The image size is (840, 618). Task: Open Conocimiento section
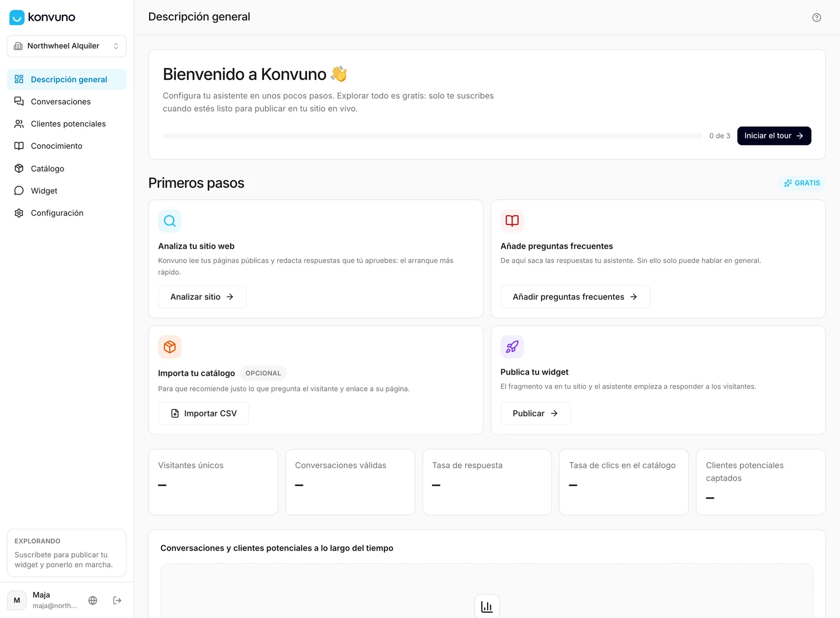pos(67,146)
